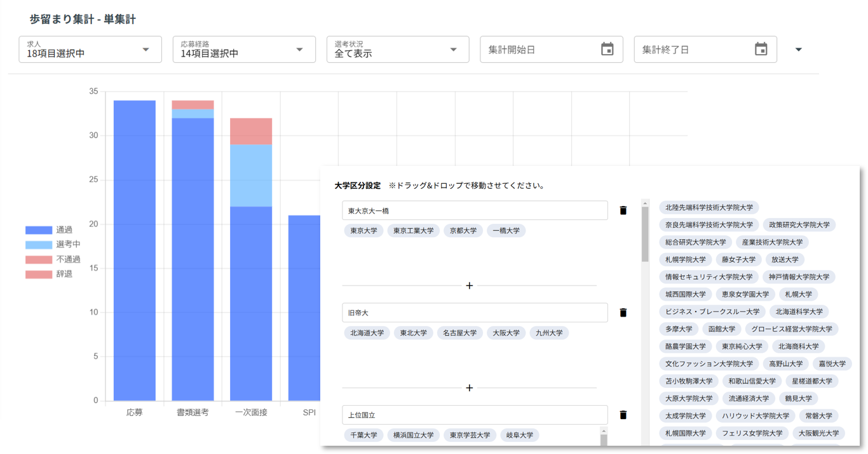Select the 神戸情報大学院大学 chip
Image resolution: width=868 pixels, height=454 pixels.
coord(799,277)
